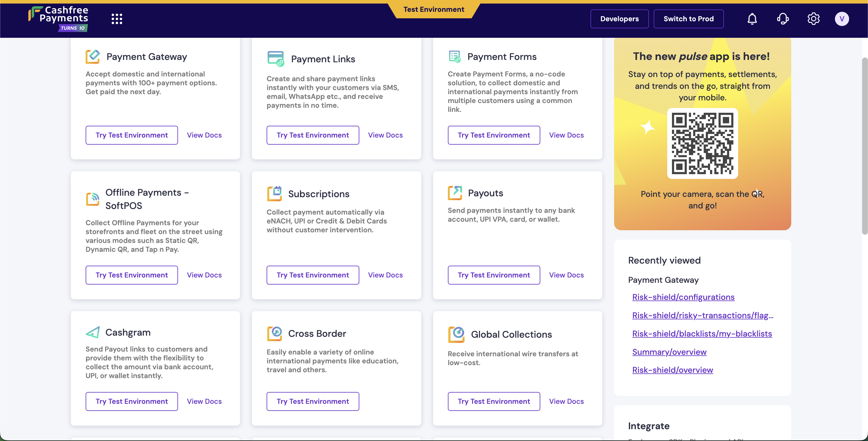Click the Developers button
This screenshot has width=868, height=441.
click(x=619, y=19)
